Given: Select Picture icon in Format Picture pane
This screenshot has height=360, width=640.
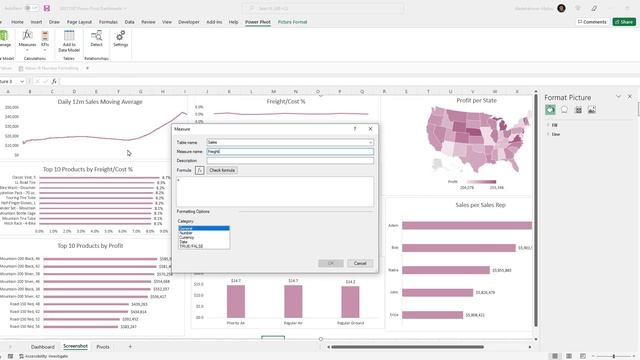Looking at the screenshot, I should coord(592,110).
